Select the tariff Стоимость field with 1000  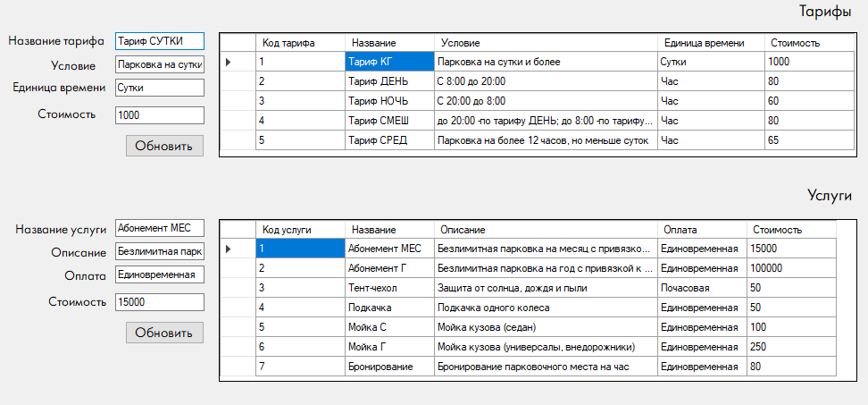pos(160,114)
